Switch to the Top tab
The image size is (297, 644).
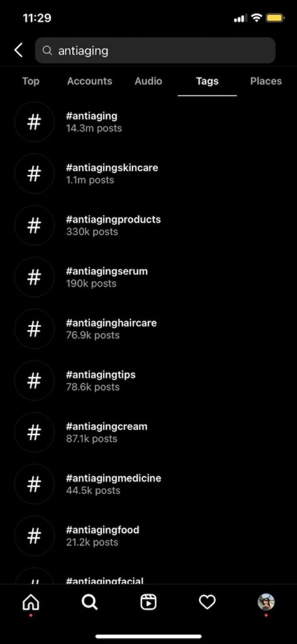31,81
